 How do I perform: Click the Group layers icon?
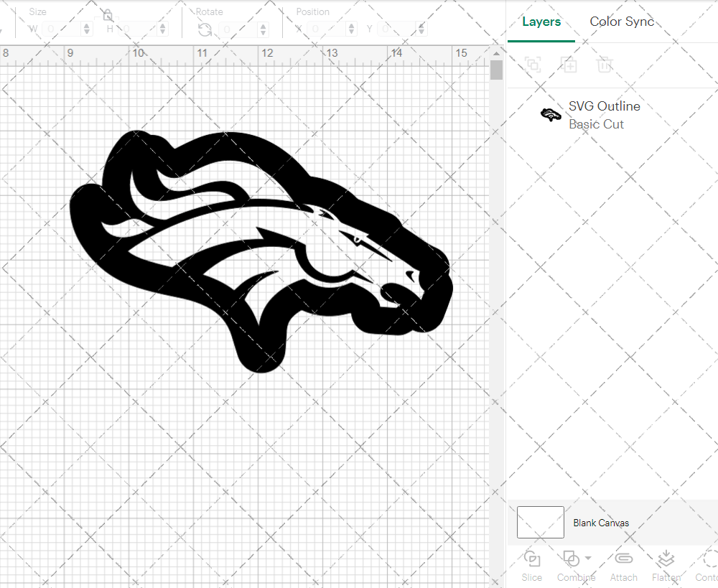[x=533, y=65]
